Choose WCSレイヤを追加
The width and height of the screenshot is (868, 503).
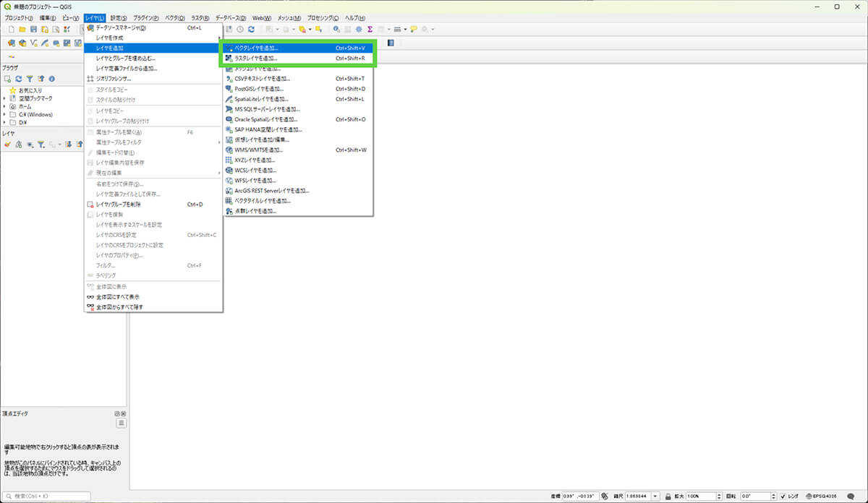297,170
